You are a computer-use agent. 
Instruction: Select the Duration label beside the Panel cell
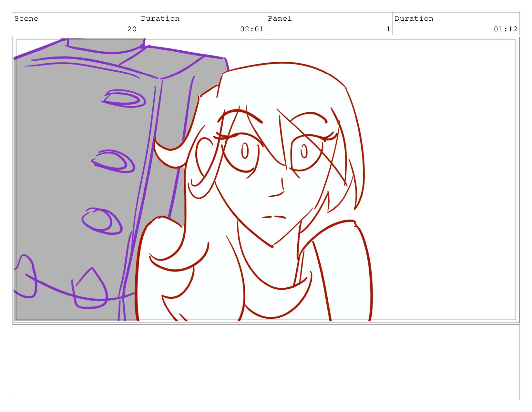coord(414,19)
